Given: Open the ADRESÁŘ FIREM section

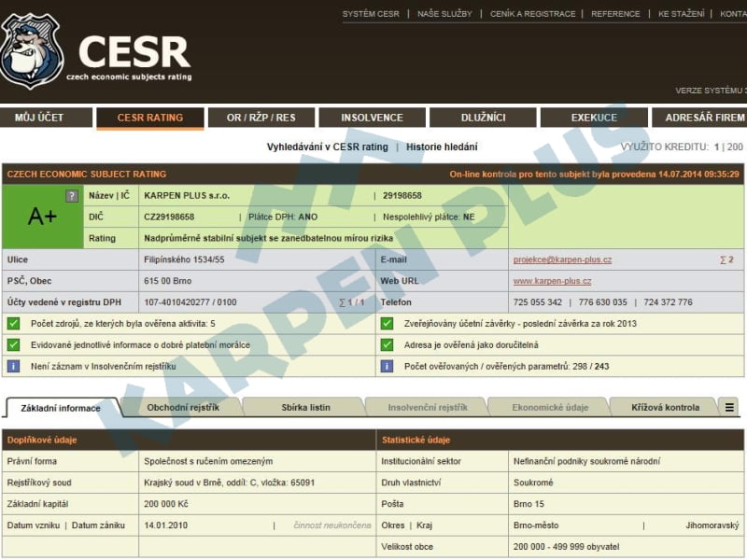Looking at the screenshot, I should [x=699, y=118].
